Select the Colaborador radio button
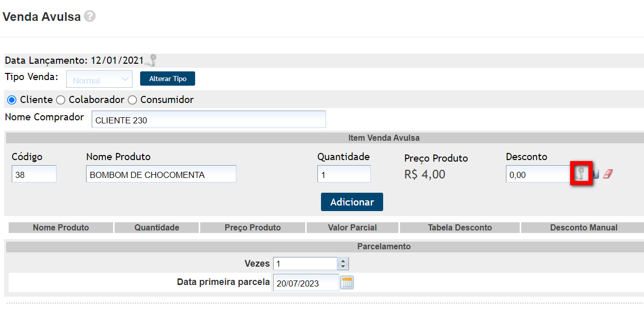 pos(61,100)
